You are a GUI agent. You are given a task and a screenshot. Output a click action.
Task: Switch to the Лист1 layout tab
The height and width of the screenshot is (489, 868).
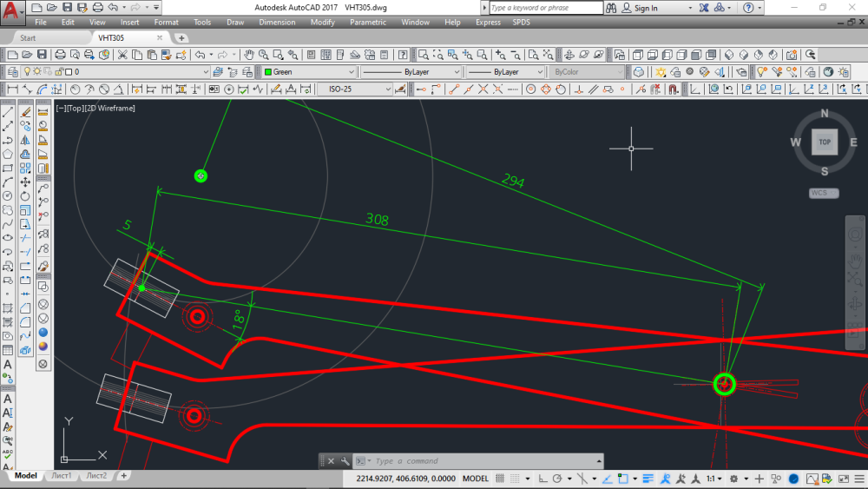61,476
